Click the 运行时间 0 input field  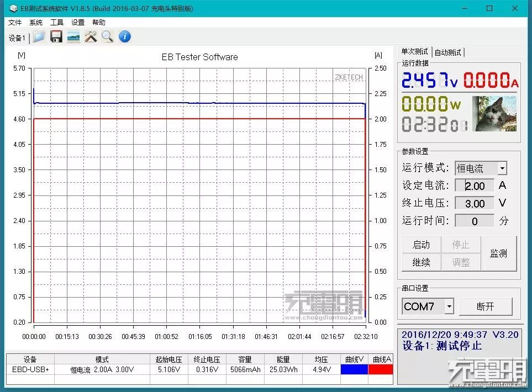click(475, 221)
